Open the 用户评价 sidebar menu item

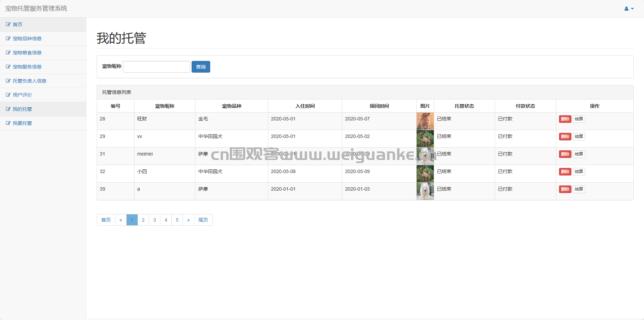tap(22, 95)
